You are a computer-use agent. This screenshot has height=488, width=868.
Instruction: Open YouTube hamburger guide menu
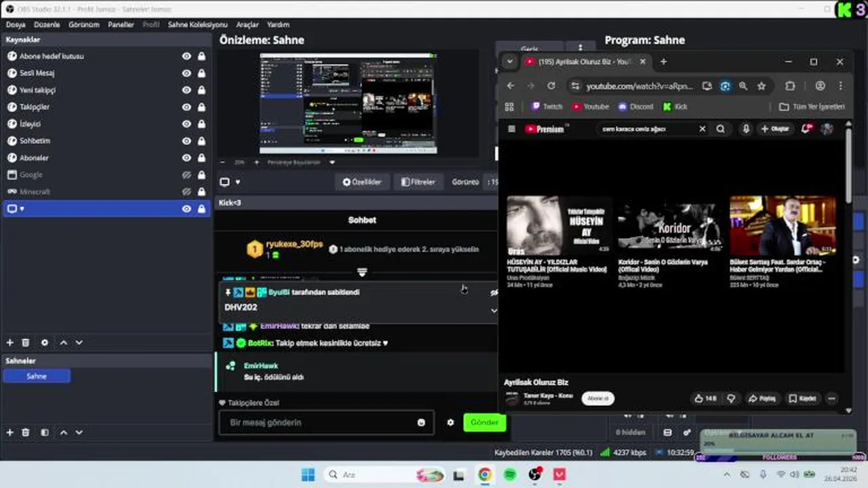(x=512, y=129)
